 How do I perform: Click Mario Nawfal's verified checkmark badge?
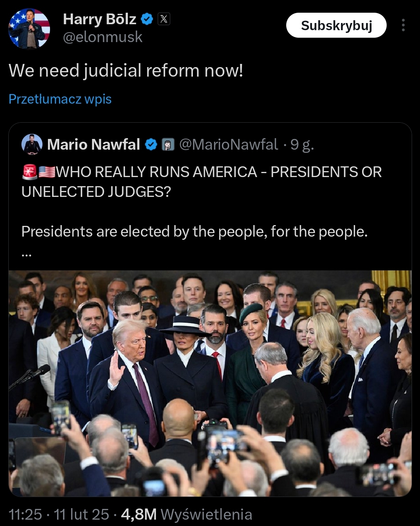tap(151, 145)
